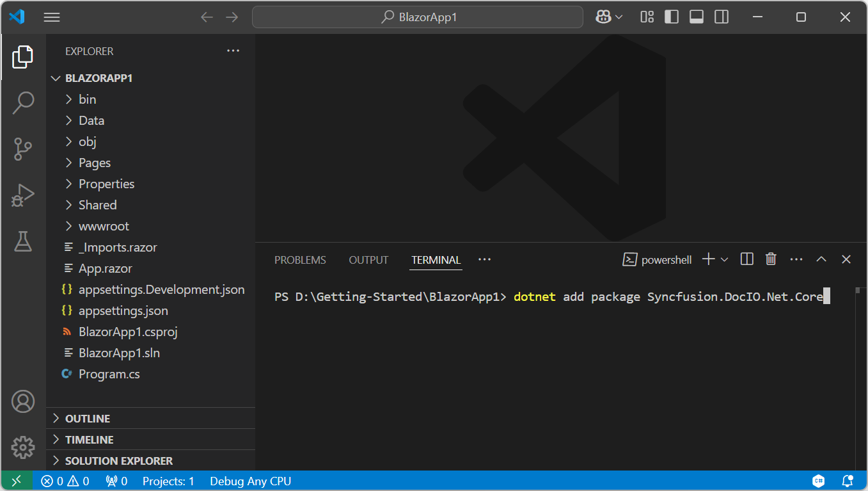Expand the bin folder
This screenshot has width=868, height=491.
click(150, 99)
